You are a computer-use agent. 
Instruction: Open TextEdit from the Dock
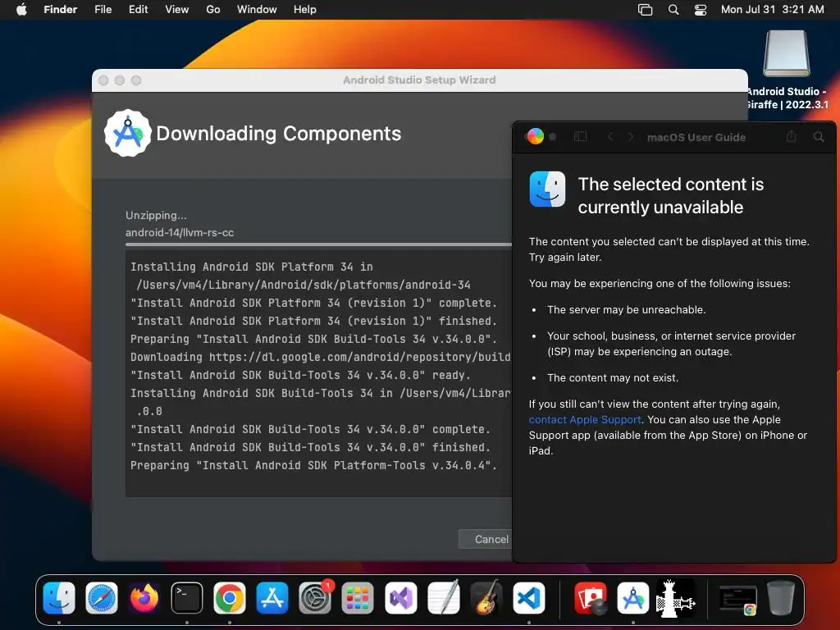pos(444,598)
